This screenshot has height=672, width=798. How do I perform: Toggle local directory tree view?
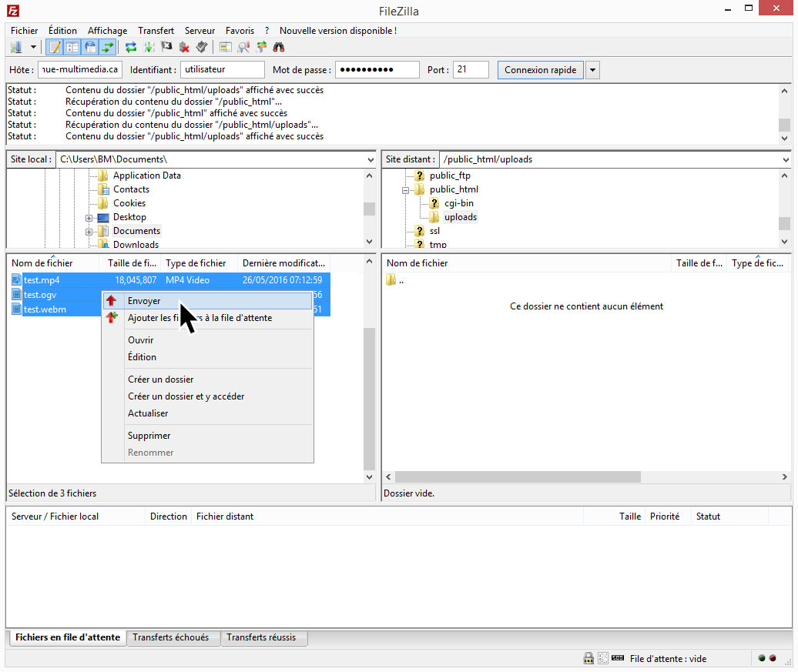[x=72, y=48]
